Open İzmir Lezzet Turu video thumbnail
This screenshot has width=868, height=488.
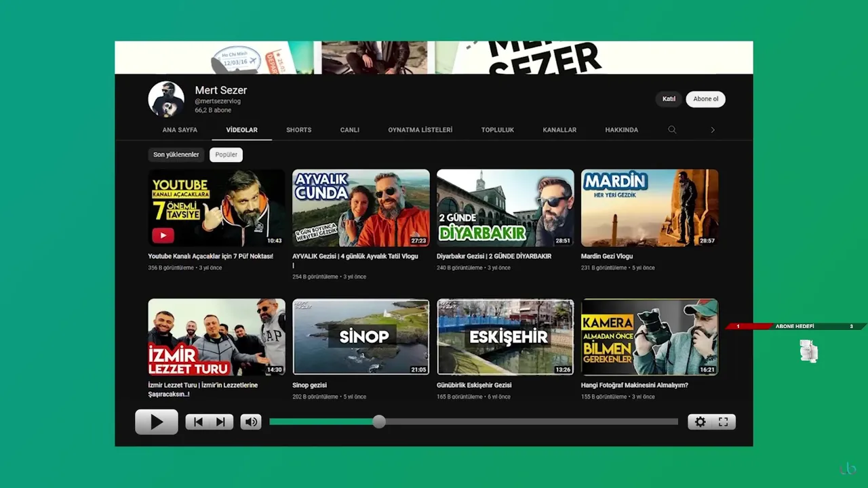tap(217, 337)
